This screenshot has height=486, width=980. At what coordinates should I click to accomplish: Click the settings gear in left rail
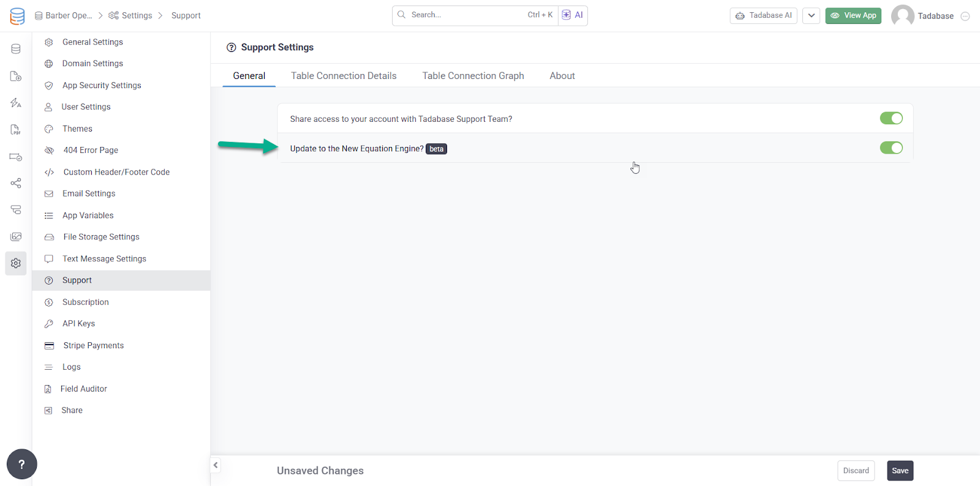coord(16,263)
